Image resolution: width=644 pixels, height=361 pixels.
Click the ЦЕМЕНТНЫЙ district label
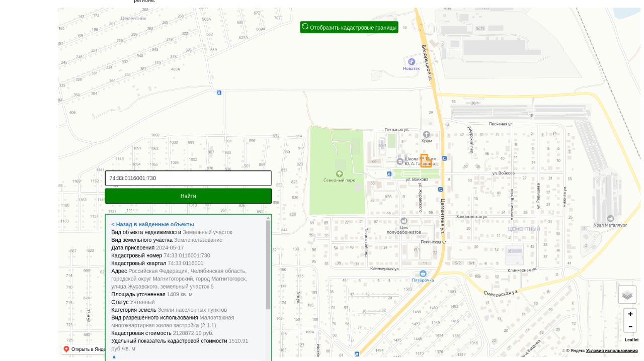524,229
